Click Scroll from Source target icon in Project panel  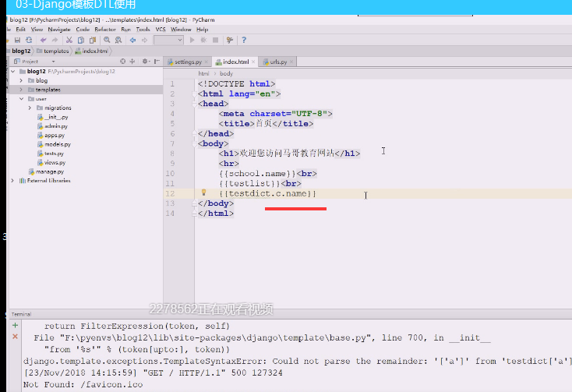click(122, 62)
